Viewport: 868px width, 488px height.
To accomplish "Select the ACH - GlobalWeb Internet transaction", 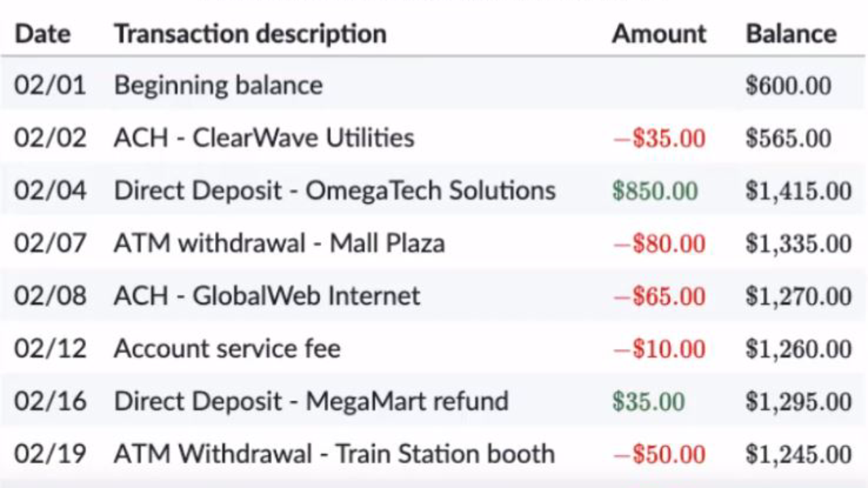I will pyautogui.click(x=267, y=296).
